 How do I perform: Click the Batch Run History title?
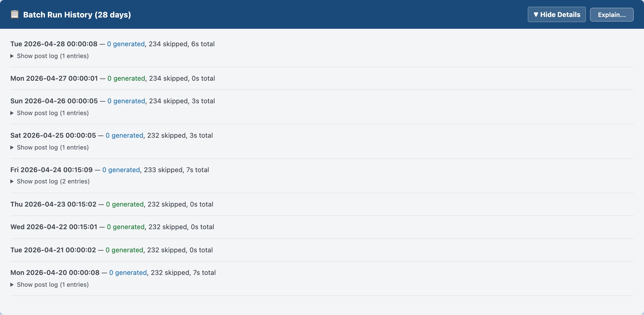point(77,14)
